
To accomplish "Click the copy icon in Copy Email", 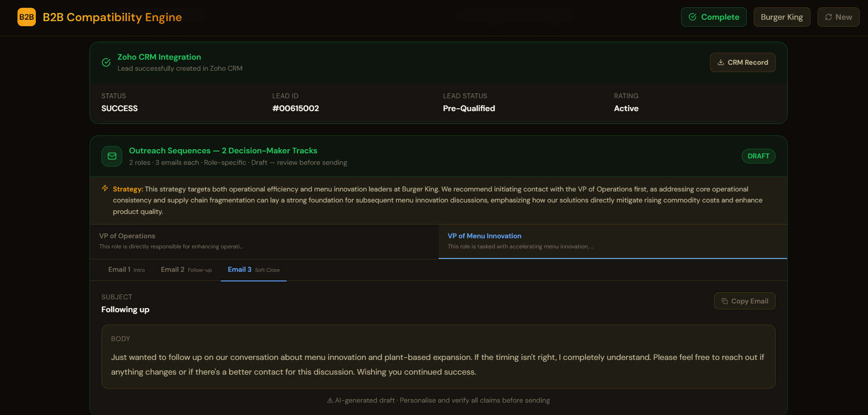I will [725, 301].
